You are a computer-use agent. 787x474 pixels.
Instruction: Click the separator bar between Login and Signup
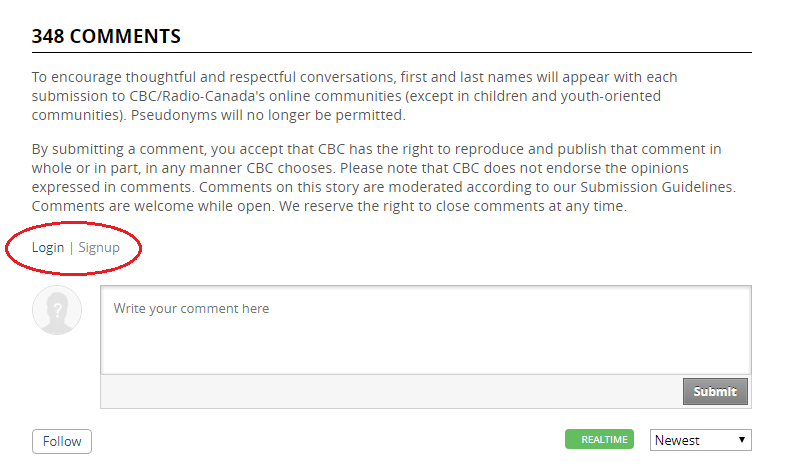click(x=71, y=248)
